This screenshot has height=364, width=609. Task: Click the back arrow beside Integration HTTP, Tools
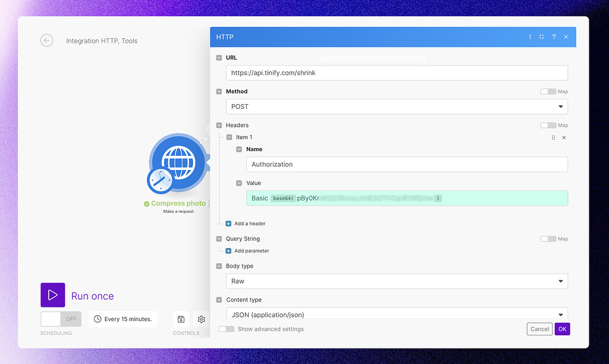point(46,40)
